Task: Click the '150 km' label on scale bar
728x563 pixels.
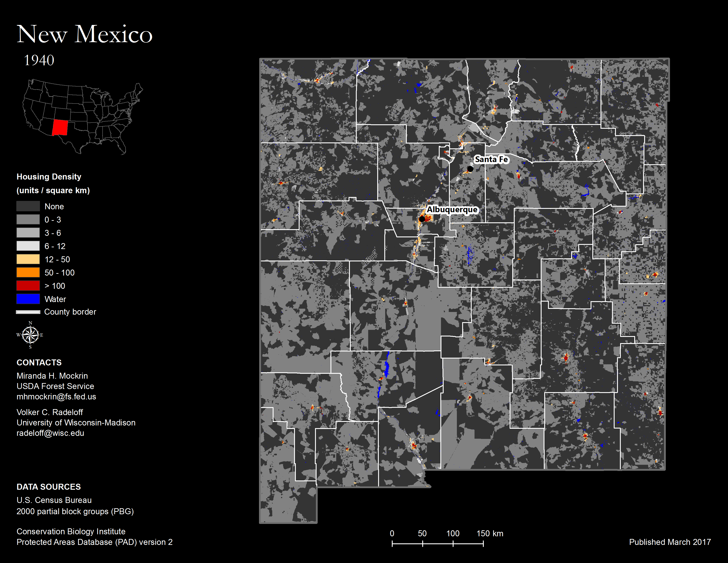Action: (x=490, y=534)
